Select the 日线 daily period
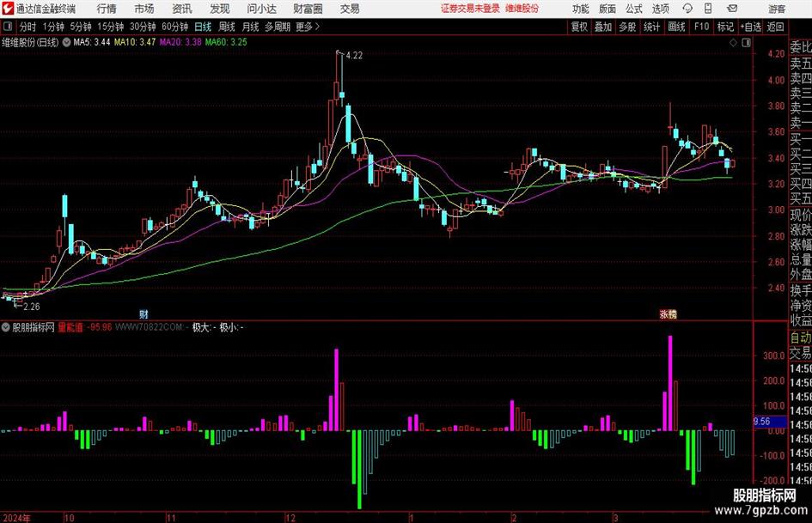The image size is (812, 523). click(203, 27)
